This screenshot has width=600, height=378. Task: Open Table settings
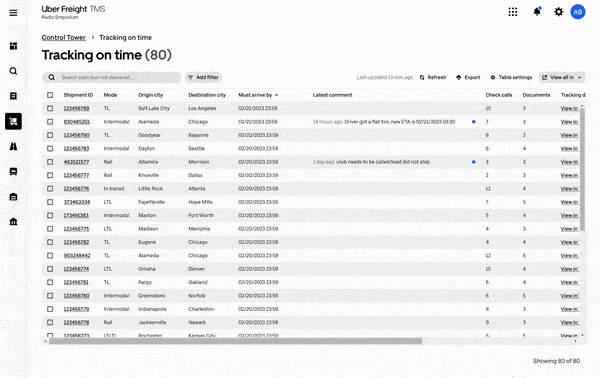(511, 77)
